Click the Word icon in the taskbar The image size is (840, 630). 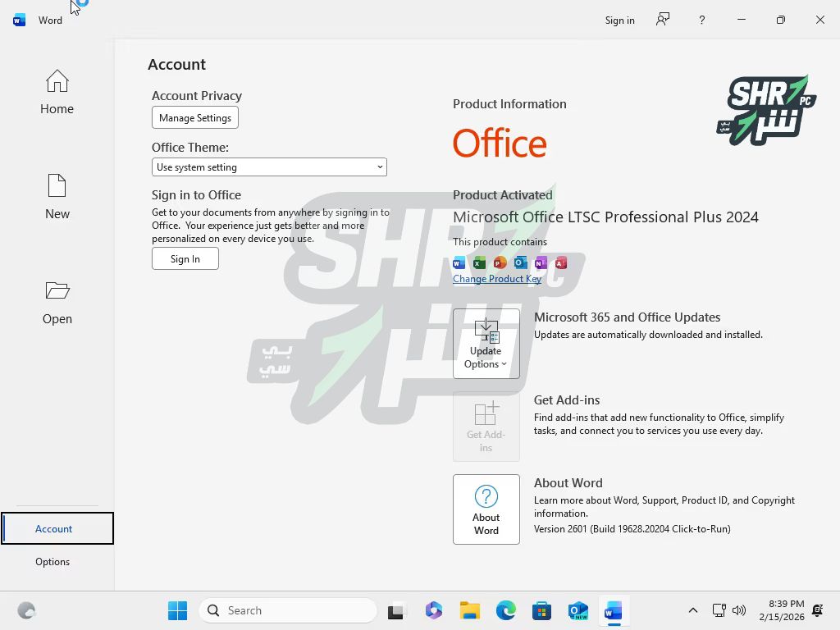[614, 610]
